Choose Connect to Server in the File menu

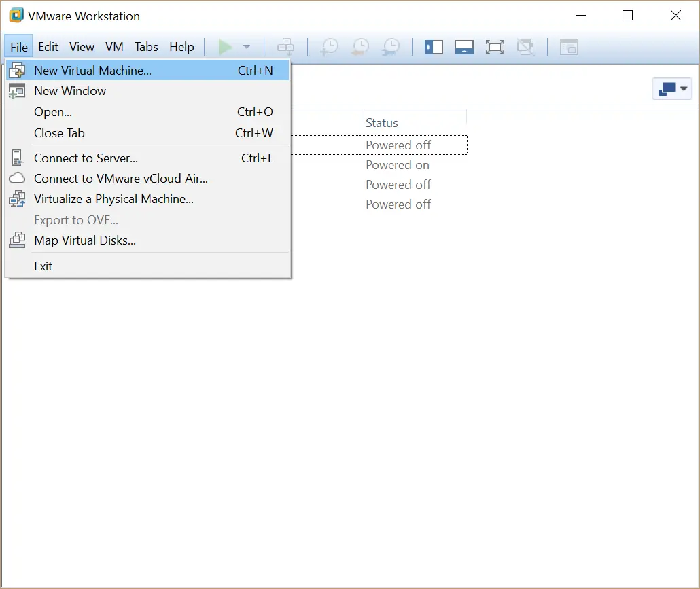coord(86,158)
